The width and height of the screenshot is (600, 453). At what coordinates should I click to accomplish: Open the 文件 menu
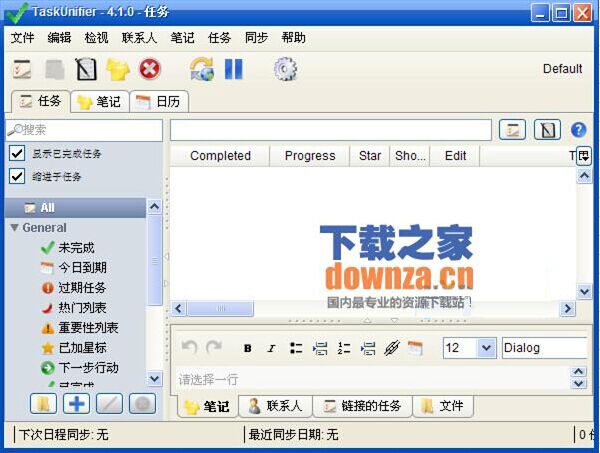22,38
